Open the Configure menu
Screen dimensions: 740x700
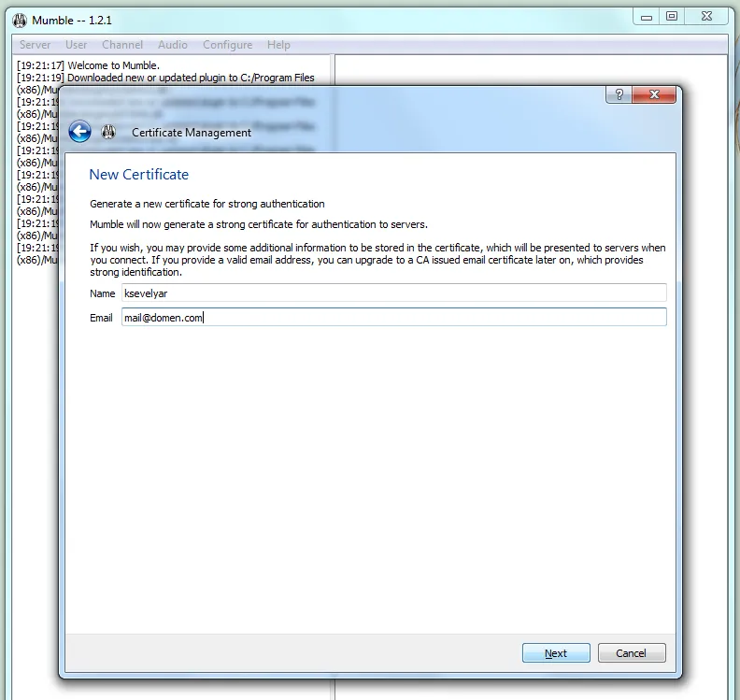[x=227, y=45]
